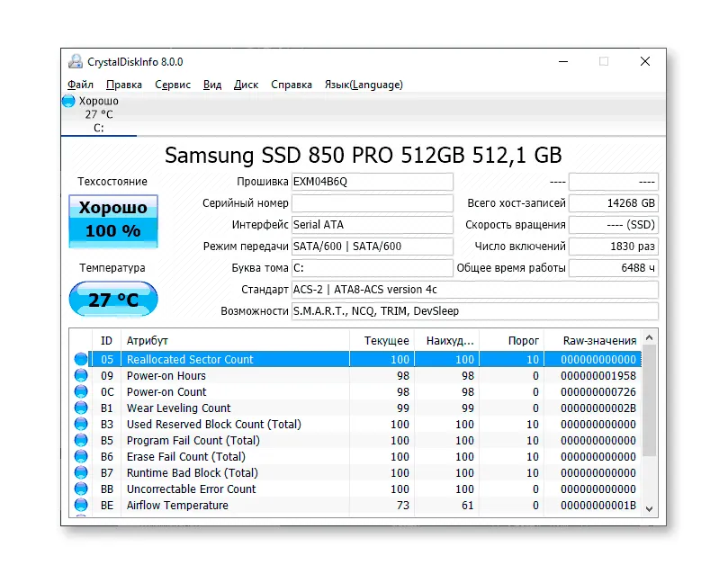The height and width of the screenshot is (574, 728).
Task: Open the Диск menu
Action: pos(246,85)
